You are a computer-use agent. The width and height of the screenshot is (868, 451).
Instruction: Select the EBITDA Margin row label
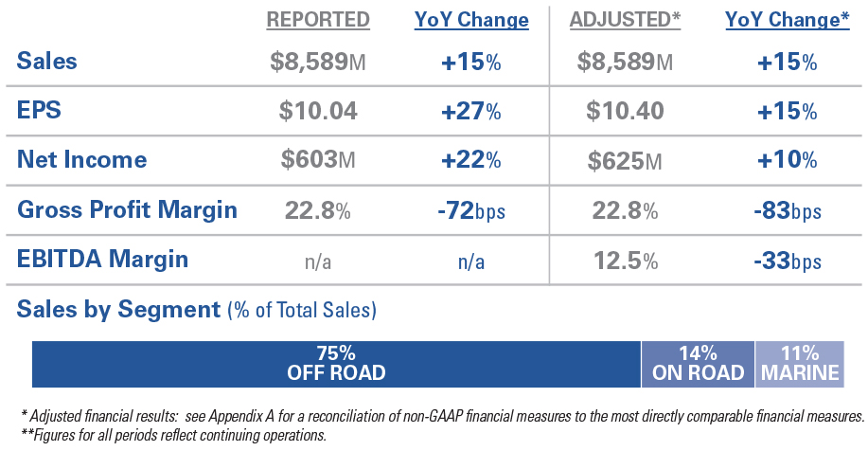pos(102,259)
